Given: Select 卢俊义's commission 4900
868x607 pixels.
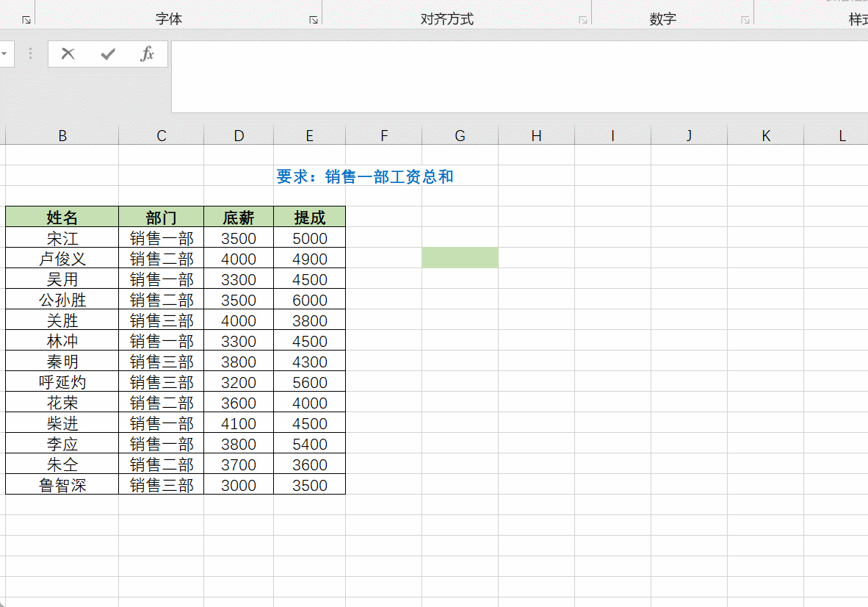Looking at the screenshot, I should point(309,259).
